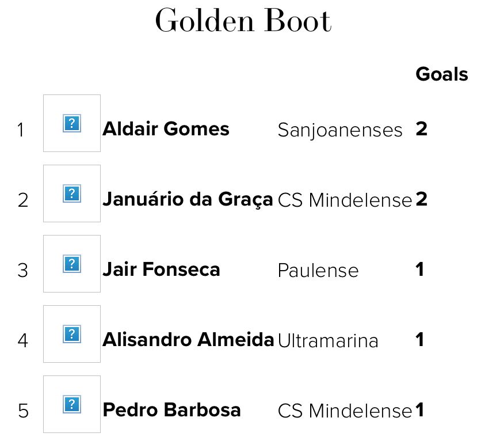
Task: Open Ultramarina team page
Action: click(x=328, y=341)
